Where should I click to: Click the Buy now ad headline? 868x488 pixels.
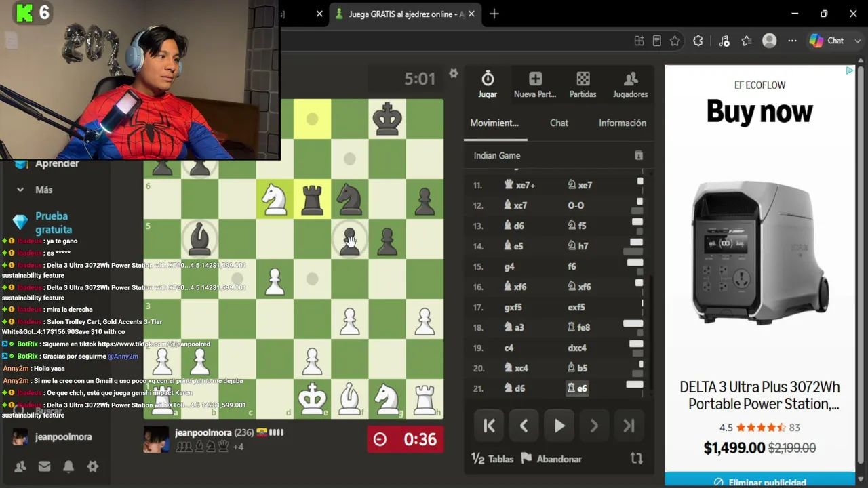(759, 111)
